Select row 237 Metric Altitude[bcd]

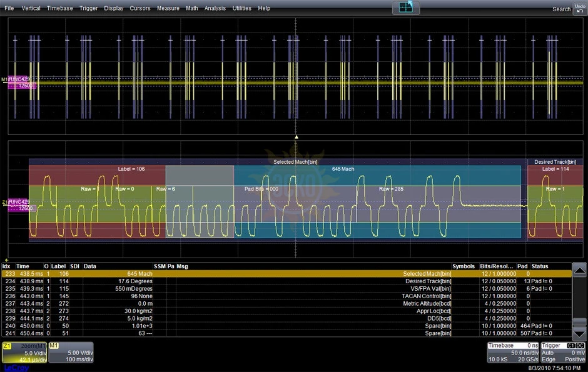coord(286,303)
